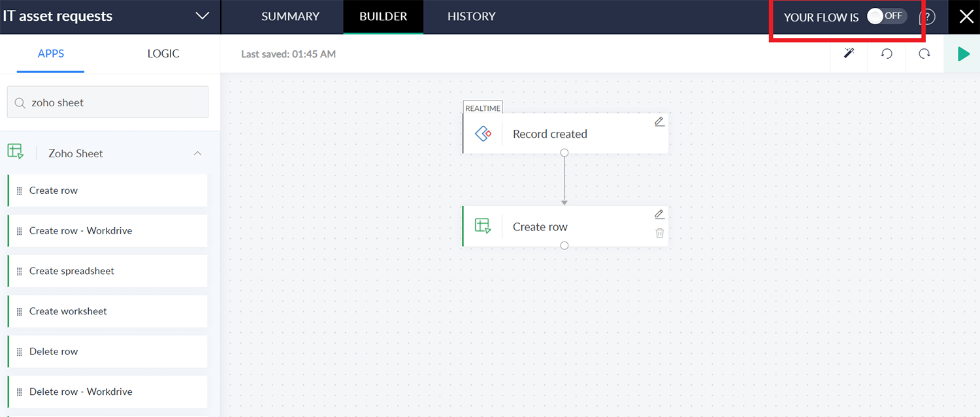This screenshot has height=417, width=980.
Task: Select Create spreadsheet action
Action: (108, 271)
